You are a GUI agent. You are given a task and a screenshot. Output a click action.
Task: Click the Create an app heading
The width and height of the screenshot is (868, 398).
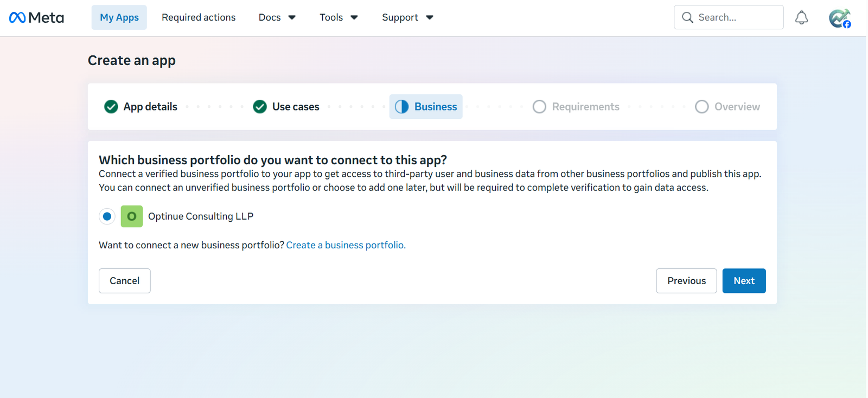(x=132, y=61)
